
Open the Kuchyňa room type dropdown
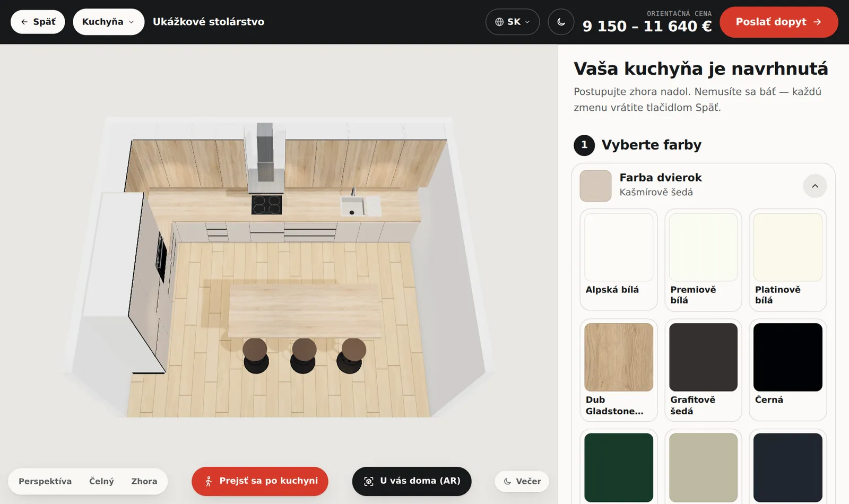108,22
